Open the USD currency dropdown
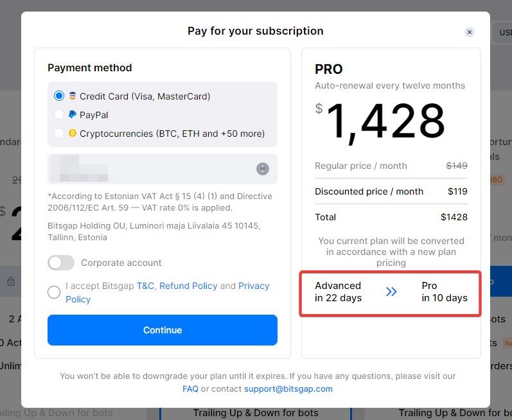Viewport: 512px width, 420px height. (504, 33)
